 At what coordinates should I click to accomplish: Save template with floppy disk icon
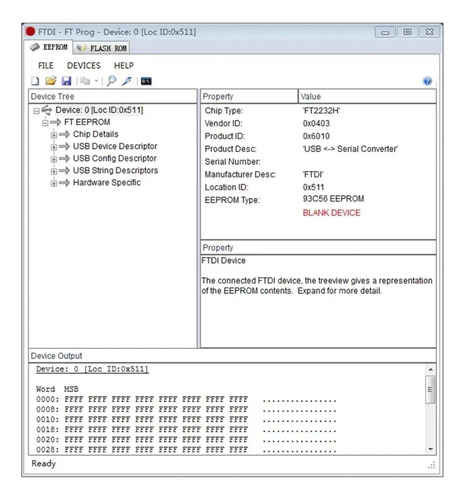pos(67,81)
